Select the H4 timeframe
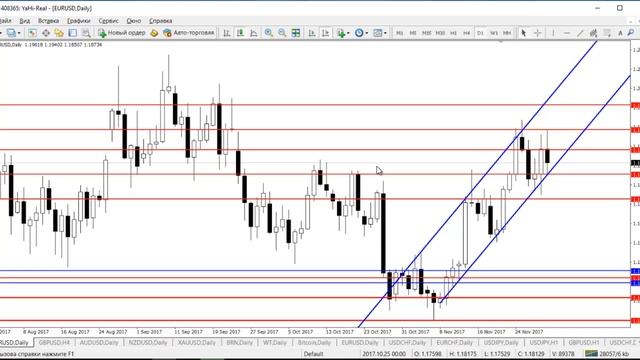 467,33
